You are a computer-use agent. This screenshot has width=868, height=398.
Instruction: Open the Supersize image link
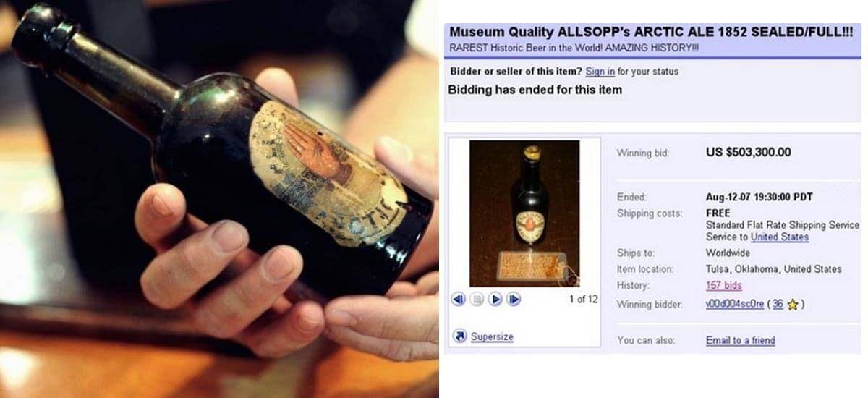(x=492, y=336)
